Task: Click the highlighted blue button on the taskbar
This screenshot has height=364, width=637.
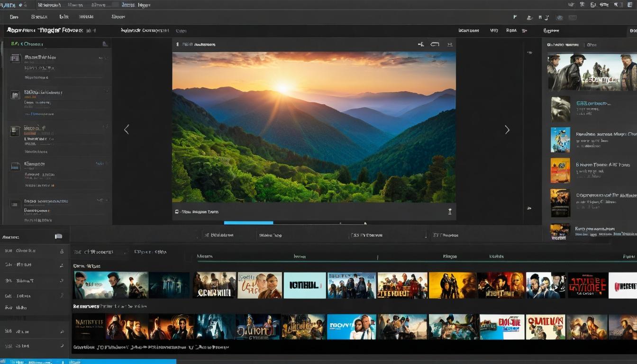Action: click(88, 361)
